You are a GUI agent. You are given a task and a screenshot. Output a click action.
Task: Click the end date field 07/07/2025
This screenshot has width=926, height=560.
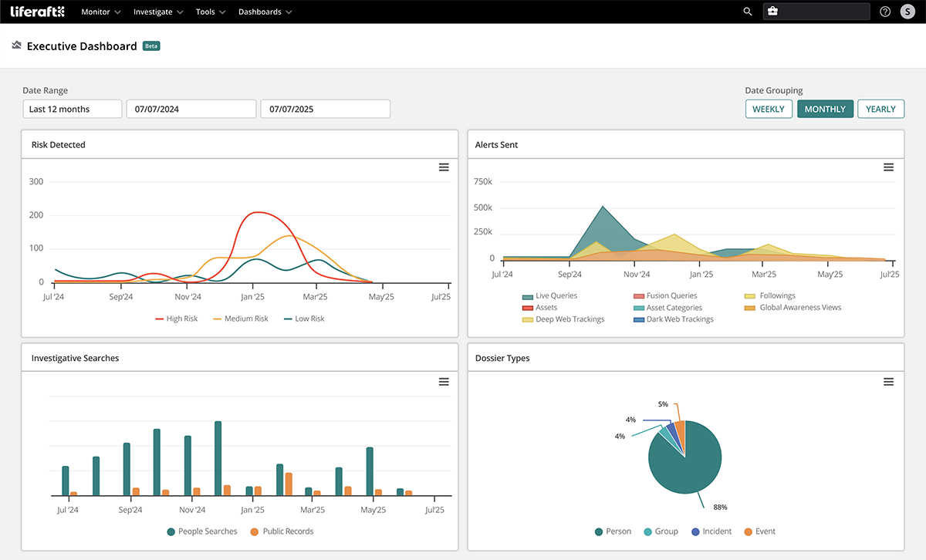click(x=326, y=109)
